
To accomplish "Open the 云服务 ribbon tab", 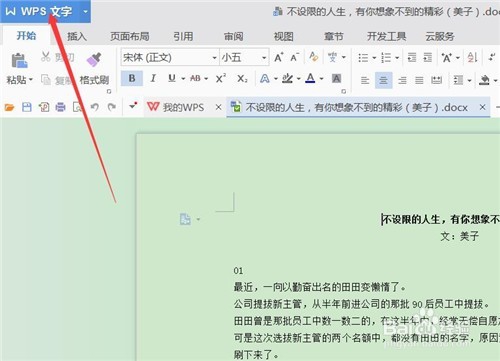I will click(440, 36).
